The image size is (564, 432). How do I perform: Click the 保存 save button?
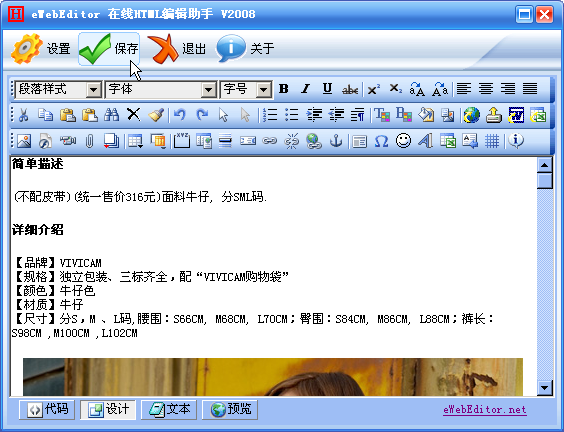point(109,49)
